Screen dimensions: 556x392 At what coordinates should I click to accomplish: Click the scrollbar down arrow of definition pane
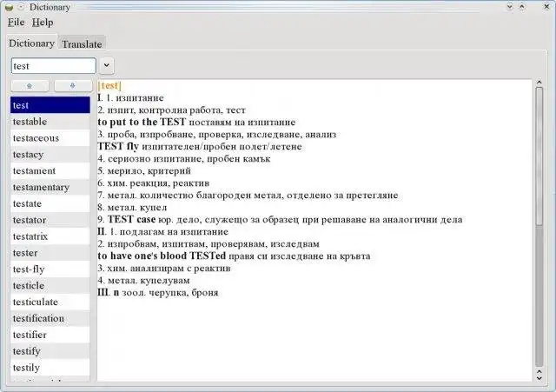[539, 378]
